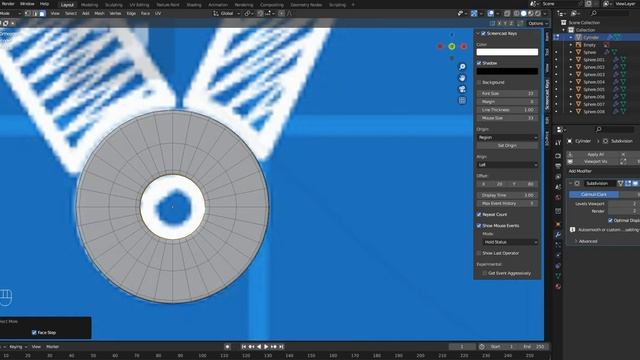Enable the Screencast Keys checkbox
The height and width of the screenshot is (360, 640).
pos(483,33)
